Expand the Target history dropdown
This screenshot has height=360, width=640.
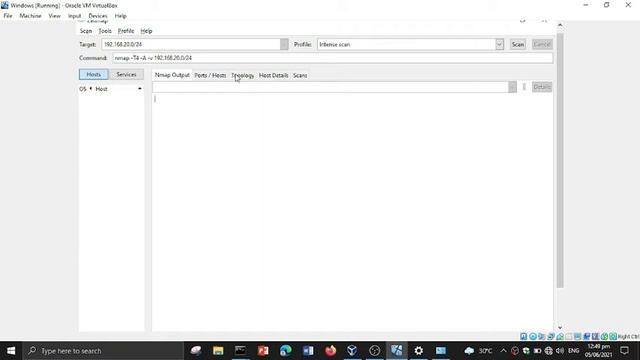pos(284,44)
